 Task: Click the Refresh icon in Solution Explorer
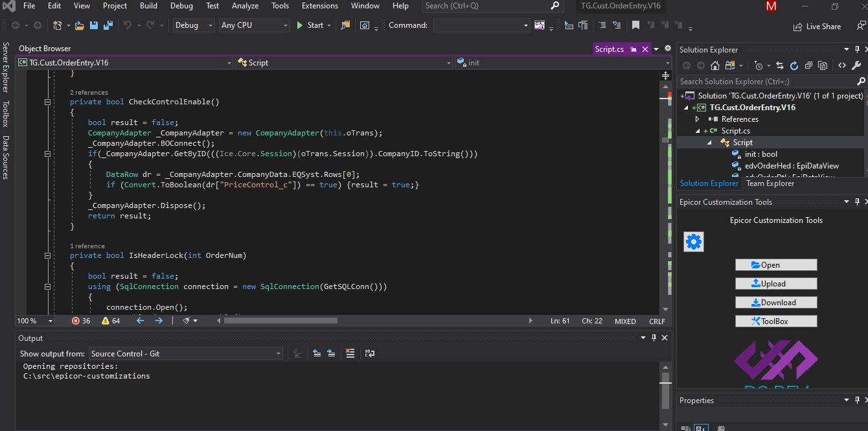[794, 65]
